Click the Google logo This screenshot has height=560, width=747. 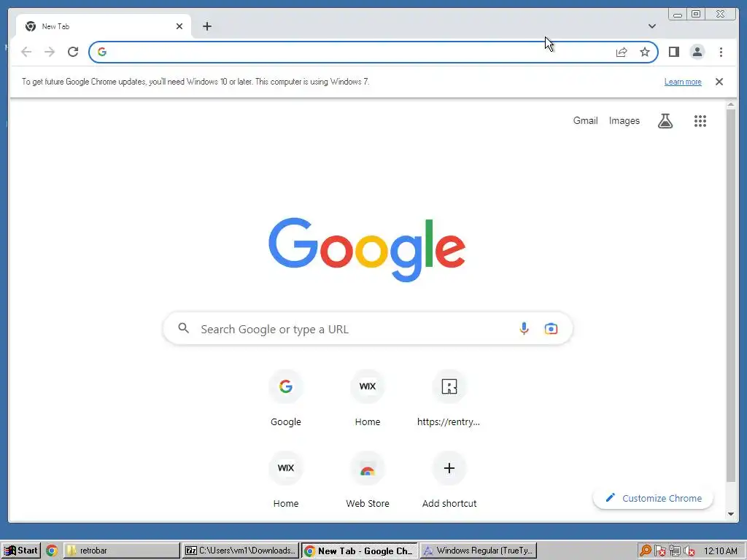coord(367,249)
